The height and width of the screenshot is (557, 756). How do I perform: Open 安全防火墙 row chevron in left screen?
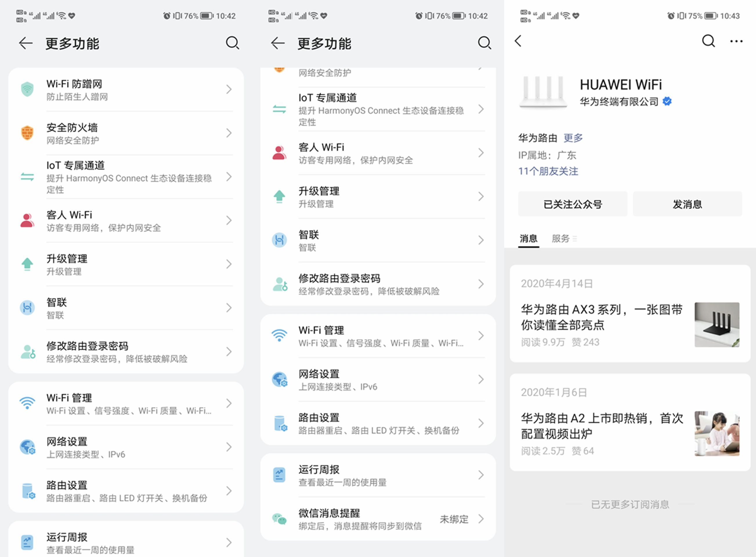pyautogui.click(x=229, y=133)
